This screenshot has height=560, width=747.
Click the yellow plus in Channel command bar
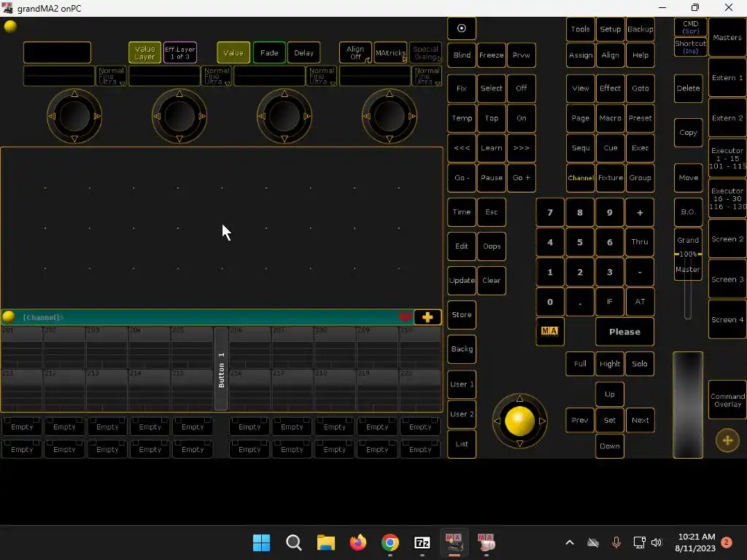click(427, 317)
